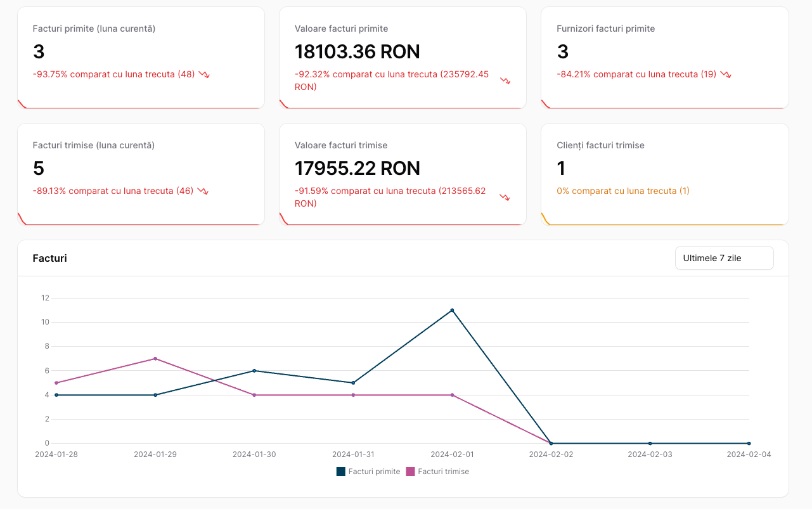812x509 pixels.
Task: Click the y-axis label 10
Action: tap(45, 322)
